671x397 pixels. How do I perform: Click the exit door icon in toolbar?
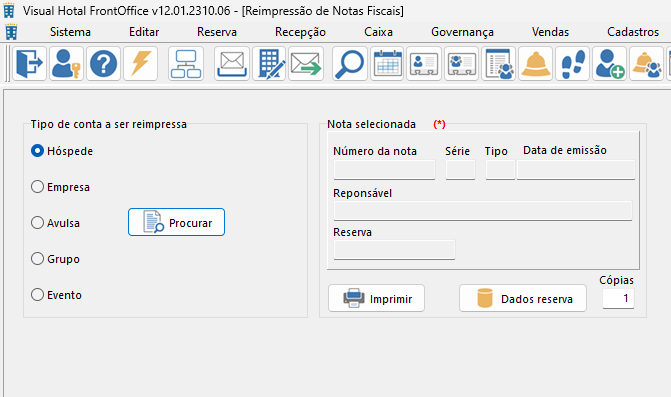[x=30, y=64]
